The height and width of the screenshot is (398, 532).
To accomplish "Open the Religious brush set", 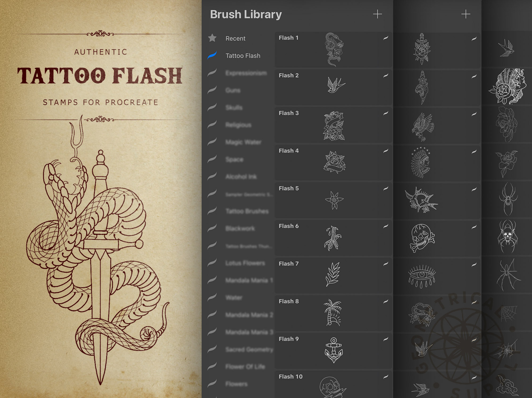I will pos(238,125).
